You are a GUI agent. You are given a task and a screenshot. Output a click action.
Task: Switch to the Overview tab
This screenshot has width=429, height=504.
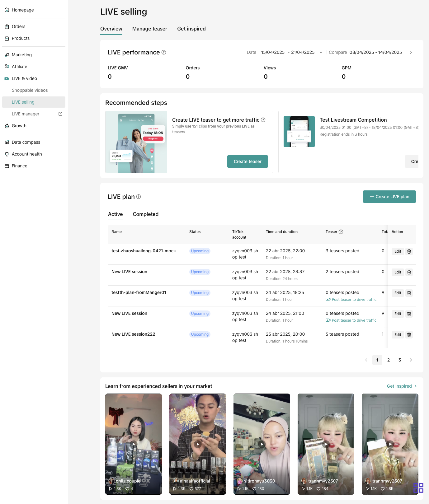coord(111,29)
